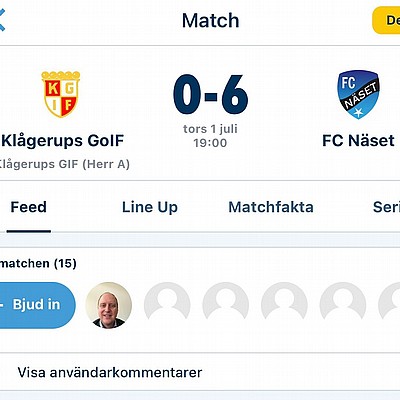The width and height of the screenshot is (400, 400).
Task: Expand Visa användarkommentarer row
Action: click(x=200, y=372)
